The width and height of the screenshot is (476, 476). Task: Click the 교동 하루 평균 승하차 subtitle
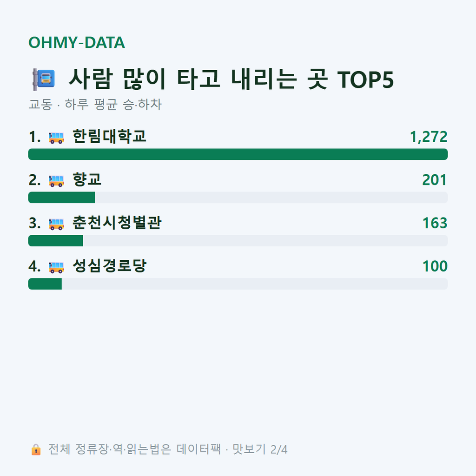[95, 105]
